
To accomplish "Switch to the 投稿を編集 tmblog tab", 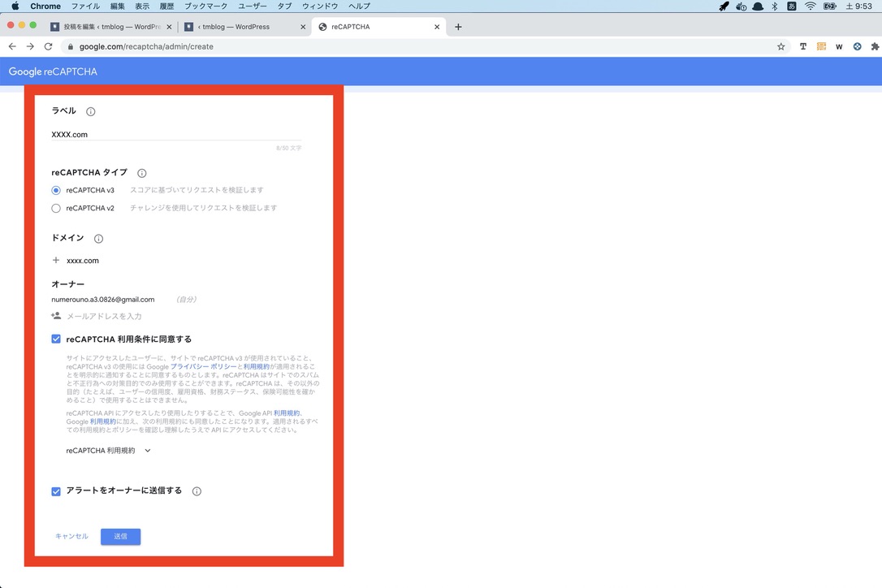I will tap(110, 27).
